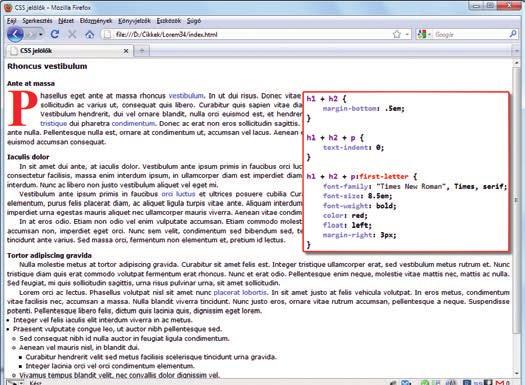The height and width of the screenshot is (385, 525).
Task: Open a new tab with plus button
Action: (142, 51)
